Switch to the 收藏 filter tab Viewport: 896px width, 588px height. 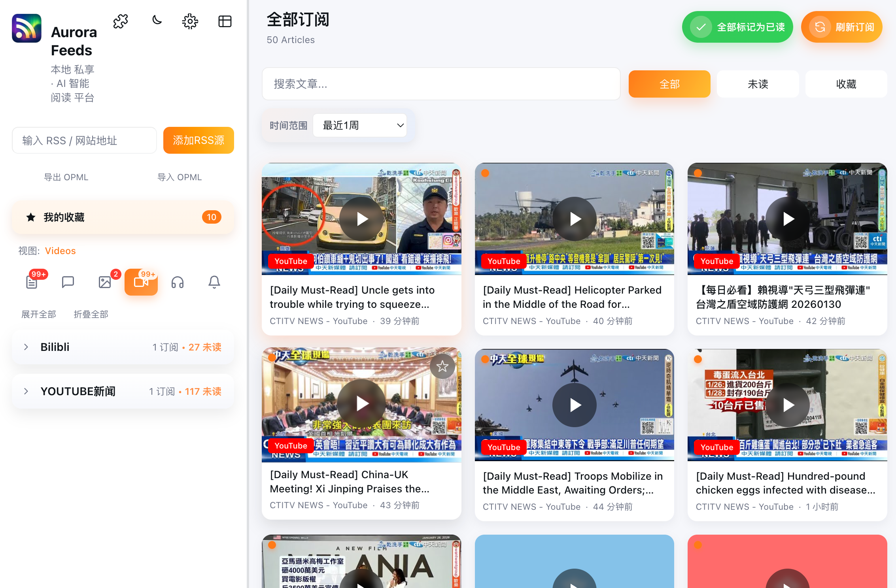[x=846, y=84]
